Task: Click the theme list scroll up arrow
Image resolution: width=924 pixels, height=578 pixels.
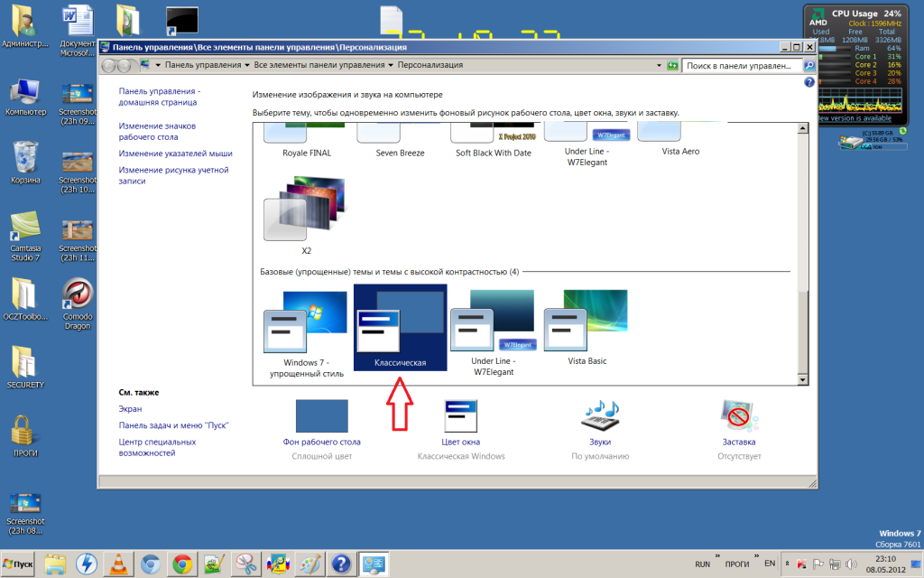Action: [x=802, y=128]
